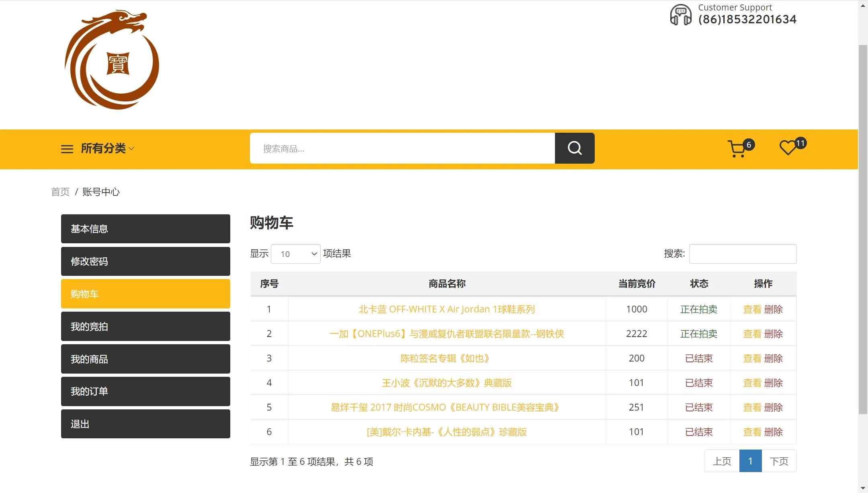Click 删除 to remove the OFF-WHITE Air Jordan item

click(774, 309)
